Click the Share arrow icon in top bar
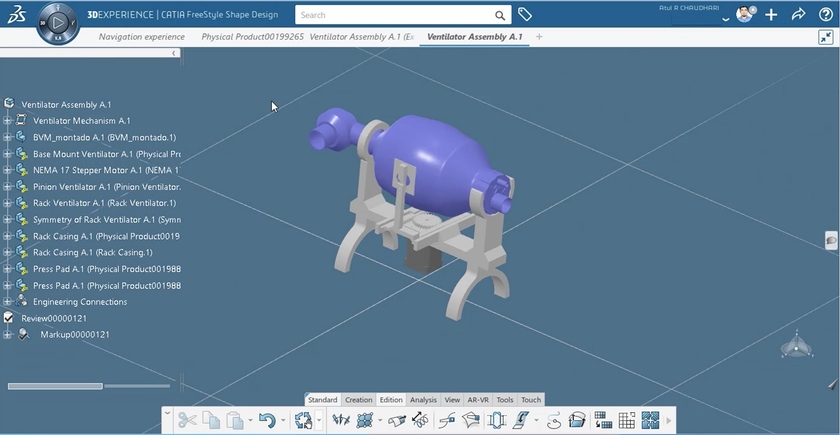This screenshot has height=435, width=840. coord(798,15)
